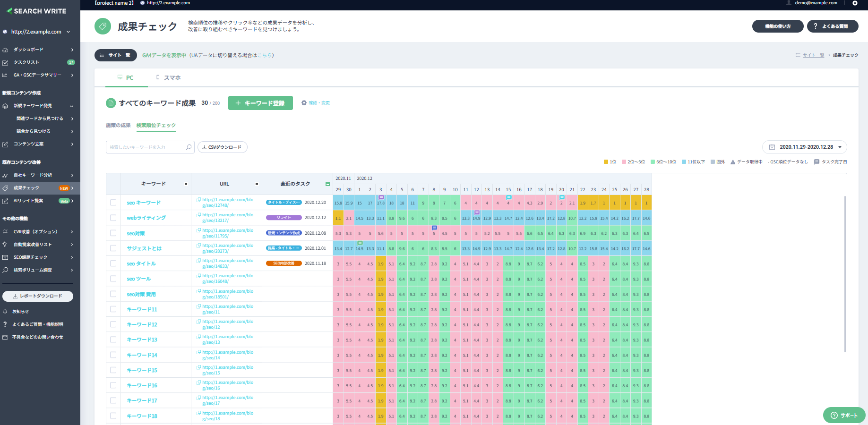Click the calendar icon in date range

(772, 147)
